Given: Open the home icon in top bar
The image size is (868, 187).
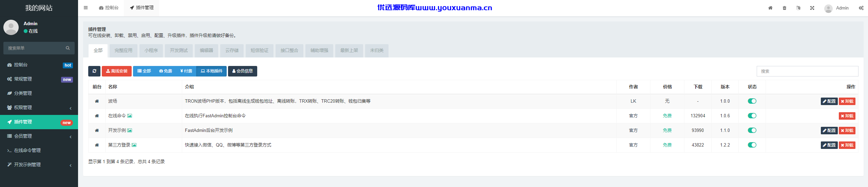Looking at the screenshot, I should pyautogui.click(x=770, y=8).
